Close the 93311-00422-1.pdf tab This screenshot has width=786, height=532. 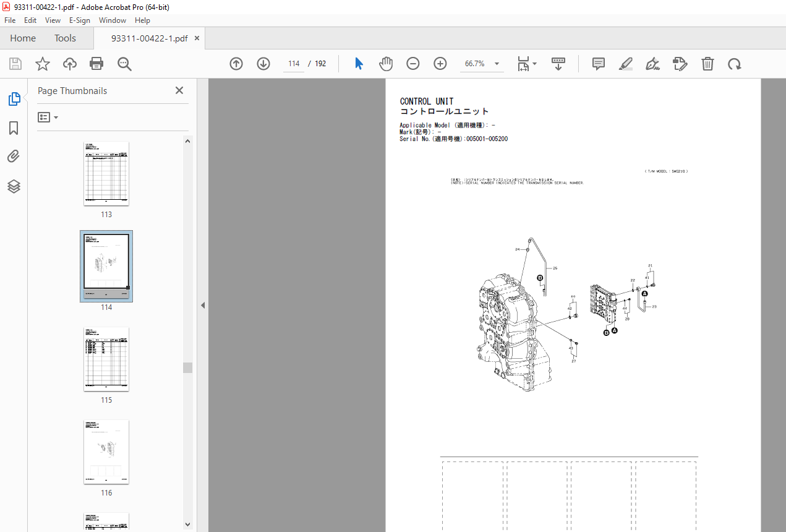click(x=197, y=38)
